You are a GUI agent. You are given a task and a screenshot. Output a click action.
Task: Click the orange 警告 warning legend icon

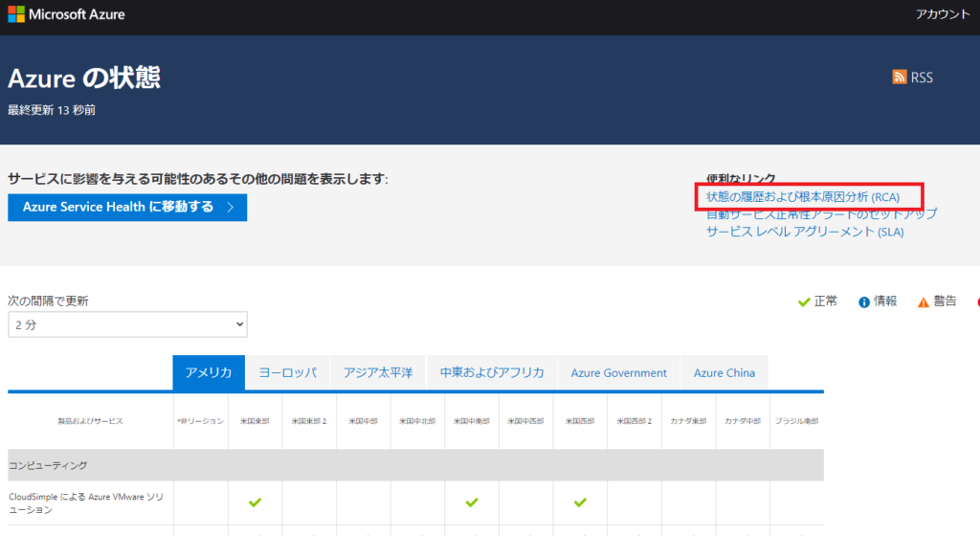pyautogui.click(x=924, y=302)
